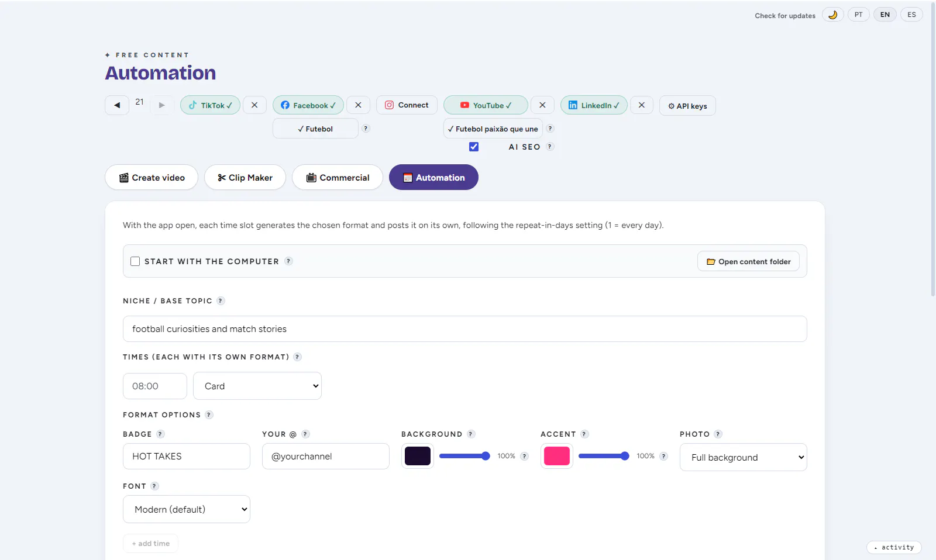Image resolution: width=936 pixels, height=560 pixels.
Task: Select the EN language option
Action: 885,15
